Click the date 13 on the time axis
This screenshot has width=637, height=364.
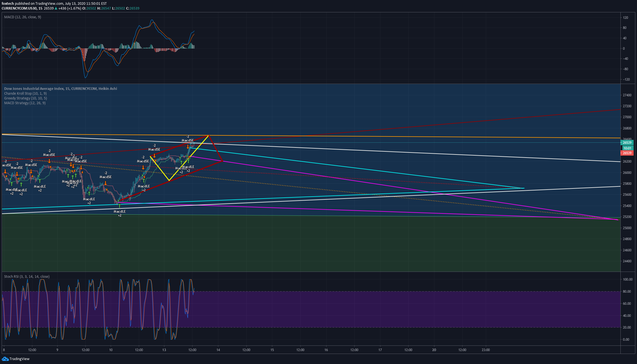point(164,350)
